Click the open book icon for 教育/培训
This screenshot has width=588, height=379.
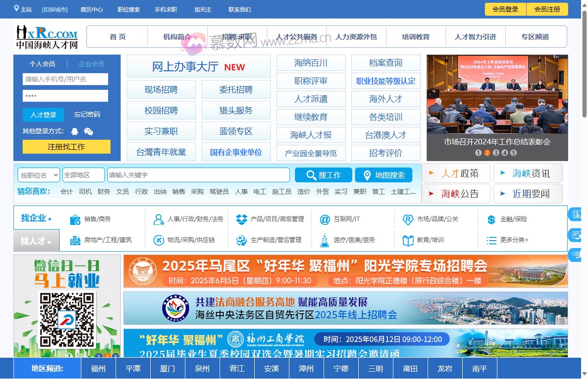point(407,240)
